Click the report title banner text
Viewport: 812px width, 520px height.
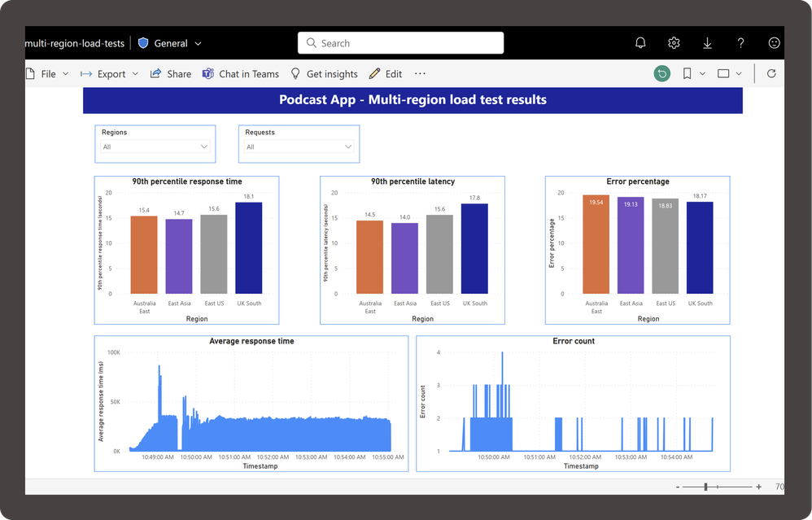tap(413, 99)
